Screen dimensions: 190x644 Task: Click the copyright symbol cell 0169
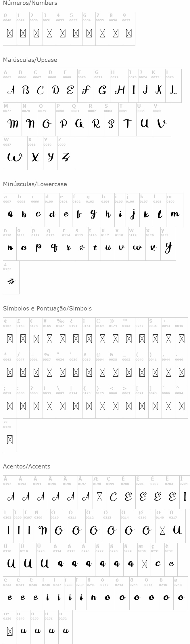[102, 334]
